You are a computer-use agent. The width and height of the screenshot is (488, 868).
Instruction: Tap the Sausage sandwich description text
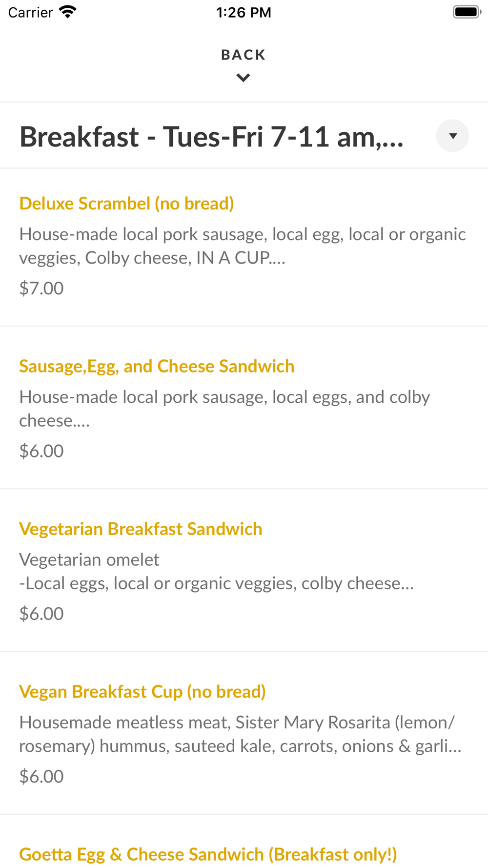click(224, 409)
